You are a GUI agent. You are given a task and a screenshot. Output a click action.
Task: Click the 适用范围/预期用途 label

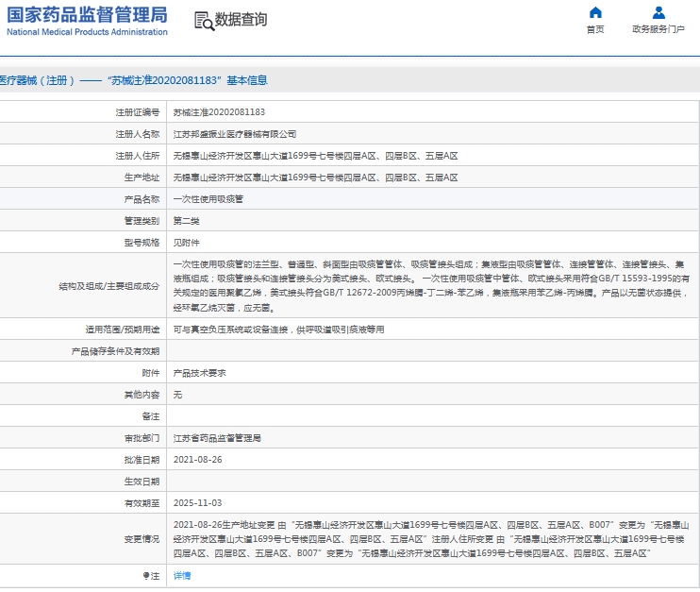pos(123,330)
